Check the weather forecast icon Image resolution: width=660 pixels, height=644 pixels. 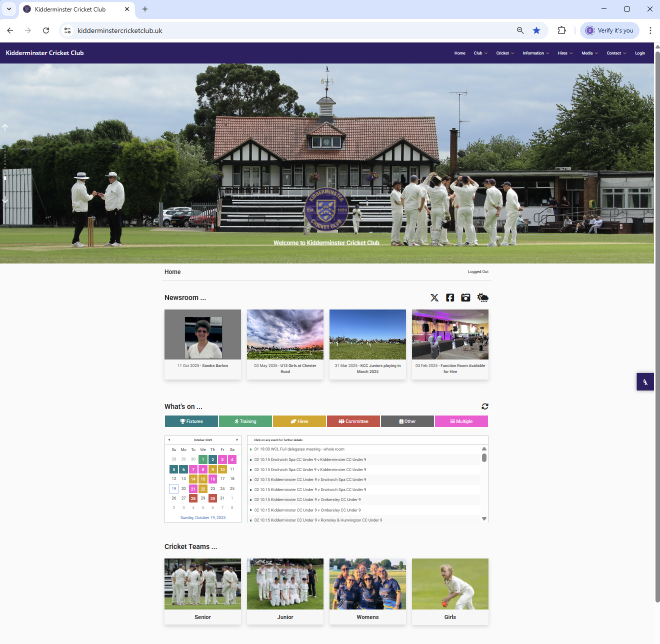click(482, 297)
